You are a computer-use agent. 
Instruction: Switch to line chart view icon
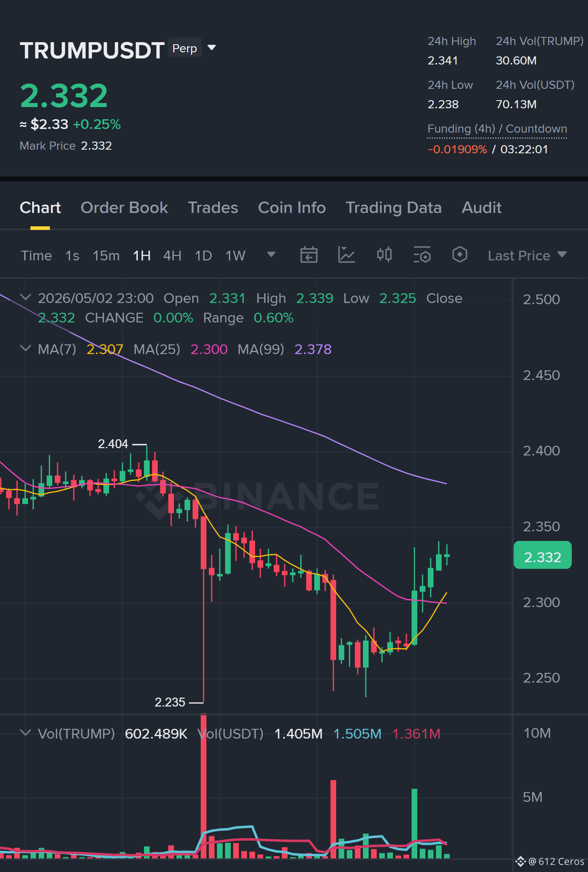346,255
